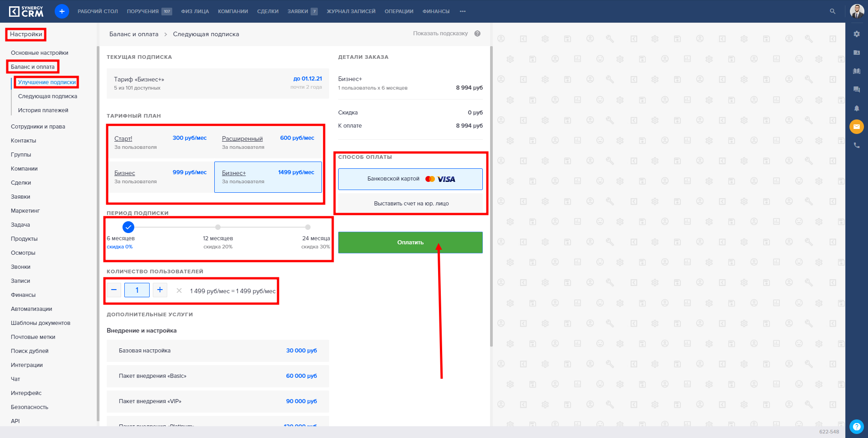This screenshot has width=868, height=438.
Task: Open Компании in top menu
Action: (233, 11)
